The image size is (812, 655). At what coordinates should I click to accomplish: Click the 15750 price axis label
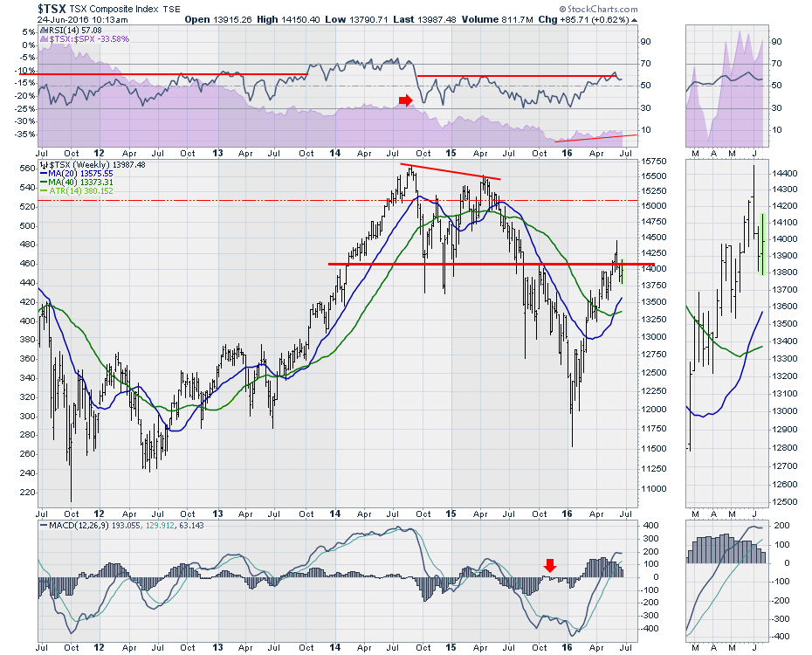pyautogui.click(x=653, y=162)
